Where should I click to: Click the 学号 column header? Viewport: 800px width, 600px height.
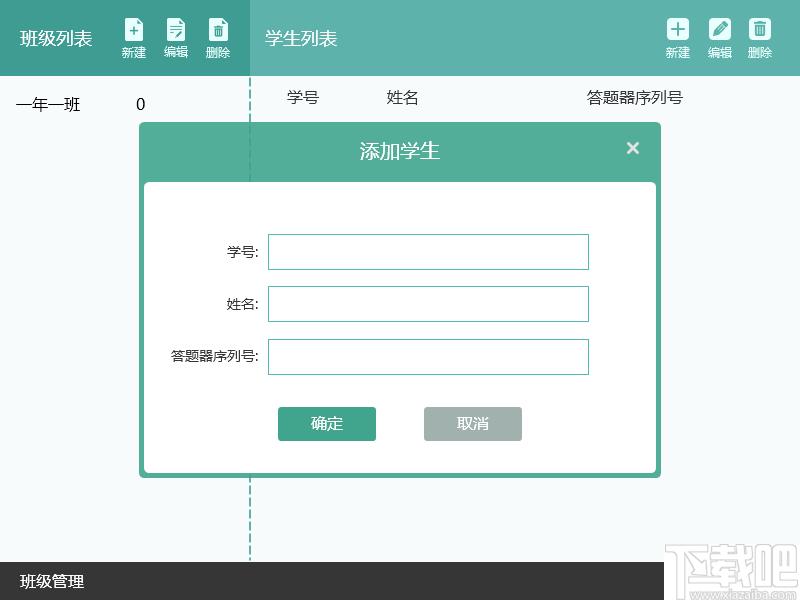pyautogui.click(x=303, y=97)
